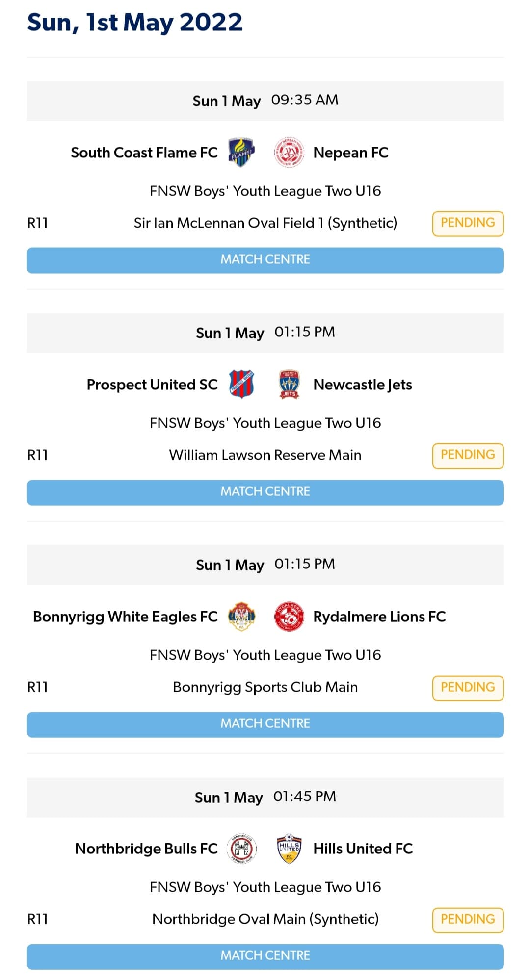Image resolution: width=530 pixels, height=980 pixels.
Task: Select the Rydalmere Lions FC logo
Action: (289, 617)
